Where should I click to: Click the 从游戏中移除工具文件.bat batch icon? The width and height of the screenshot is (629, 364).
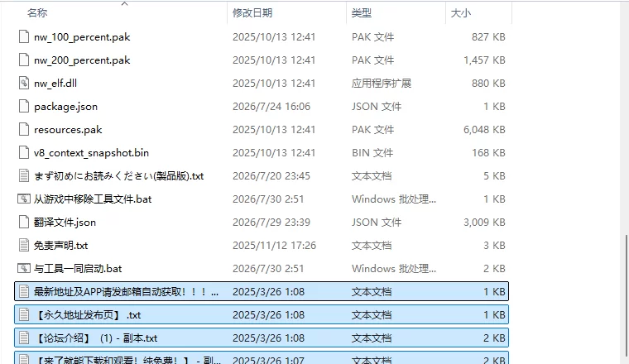[x=24, y=199]
